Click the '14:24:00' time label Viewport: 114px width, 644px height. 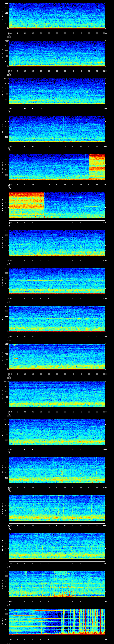tap(9, 223)
